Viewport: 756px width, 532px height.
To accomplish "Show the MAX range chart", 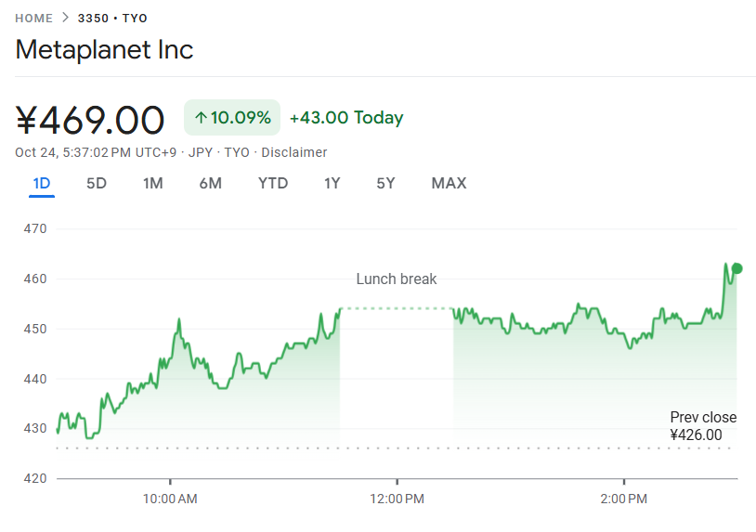I will coord(449,183).
